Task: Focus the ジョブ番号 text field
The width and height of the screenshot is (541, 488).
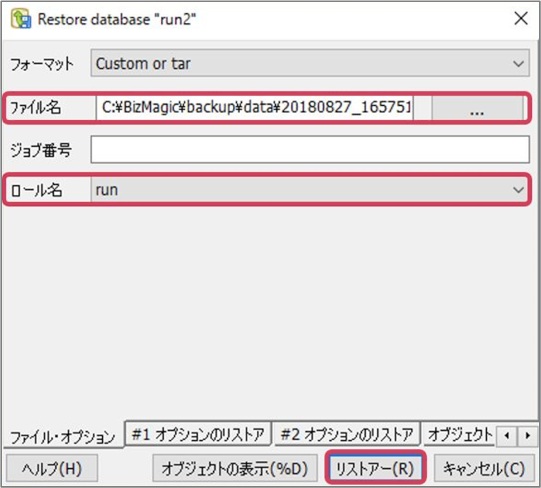Action: [x=310, y=149]
